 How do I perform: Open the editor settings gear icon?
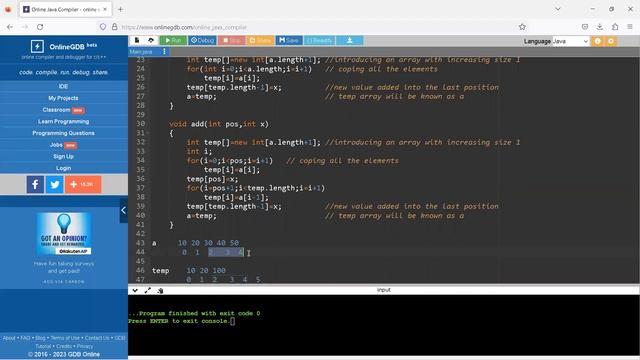[611, 41]
